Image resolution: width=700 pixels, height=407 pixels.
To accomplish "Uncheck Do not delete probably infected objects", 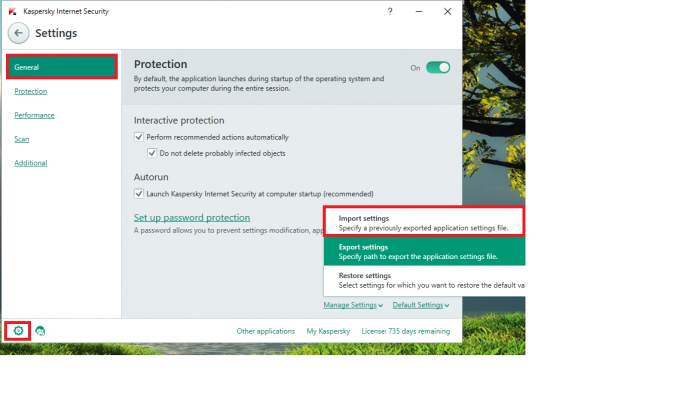I will point(152,153).
